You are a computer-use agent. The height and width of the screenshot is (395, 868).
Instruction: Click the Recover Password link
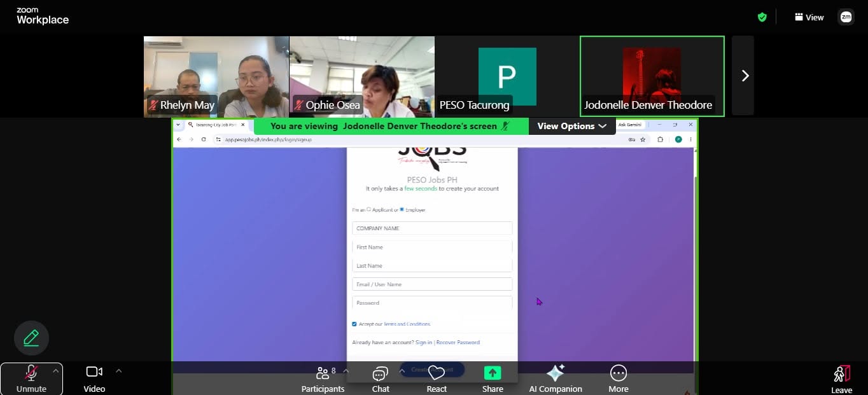click(x=458, y=342)
